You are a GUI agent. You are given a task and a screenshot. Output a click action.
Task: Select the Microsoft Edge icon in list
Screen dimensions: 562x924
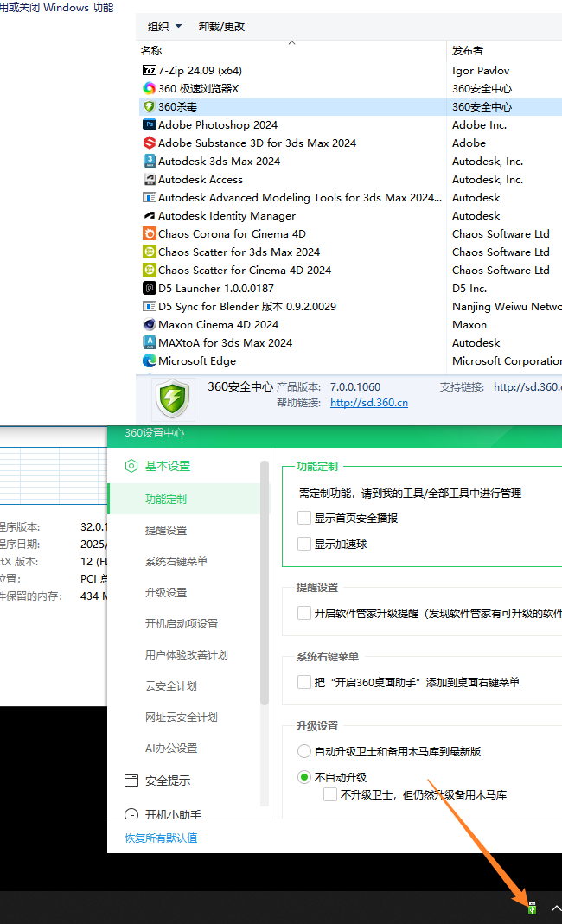coord(149,360)
